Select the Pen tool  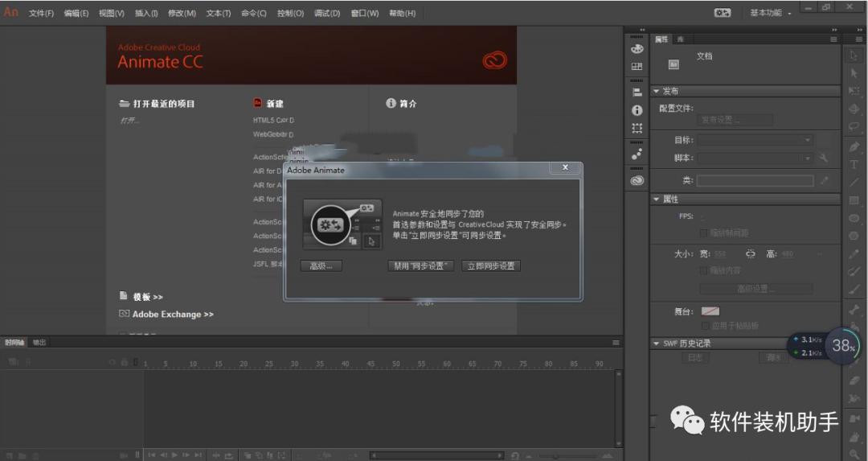tap(854, 147)
